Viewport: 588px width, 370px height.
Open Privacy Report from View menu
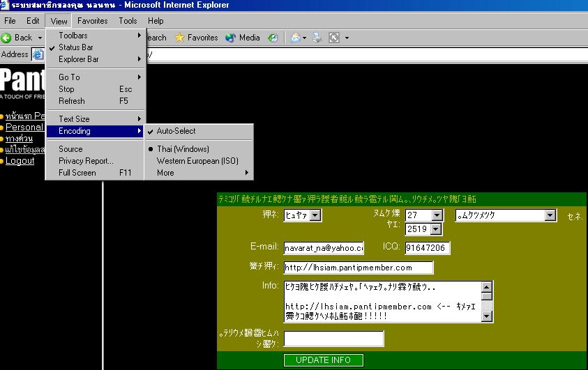pyautogui.click(x=95, y=161)
